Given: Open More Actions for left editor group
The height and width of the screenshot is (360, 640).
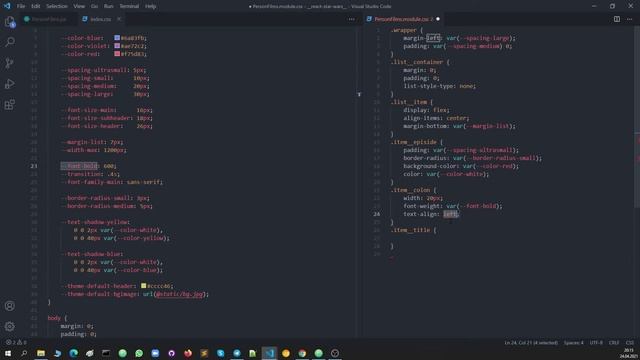Looking at the screenshot, I should point(351,19).
